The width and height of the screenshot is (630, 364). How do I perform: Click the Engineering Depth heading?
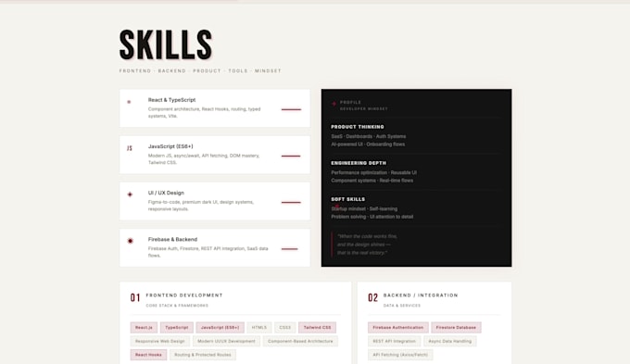click(359, 163)
